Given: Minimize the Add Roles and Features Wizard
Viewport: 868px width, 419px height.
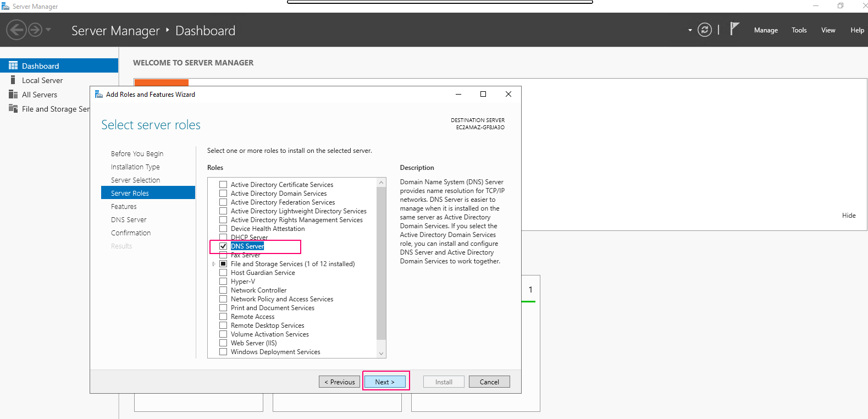Looking at the screenshot, I should (x=458, y=94).
